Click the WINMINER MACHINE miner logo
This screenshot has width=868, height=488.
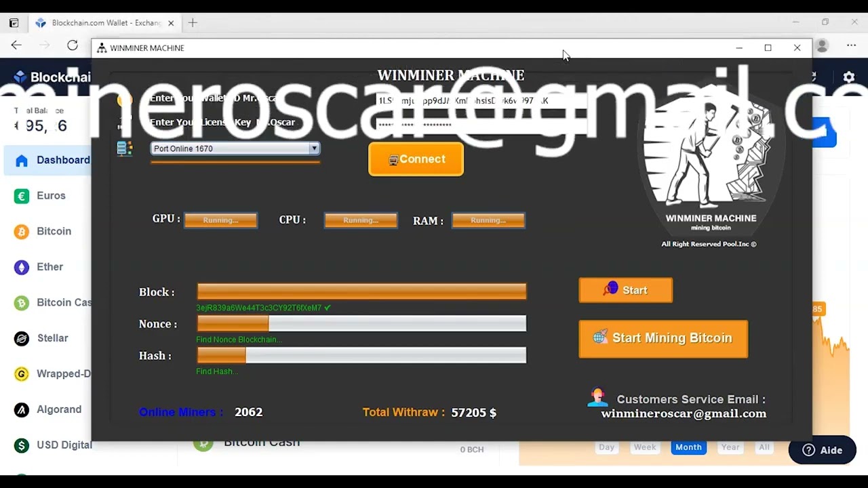click(x=709, y=156)
